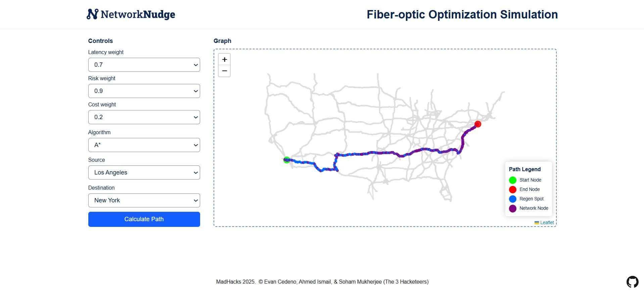Change the Algorithm selection from A*

pyautogui.click(x=144, y=145)
